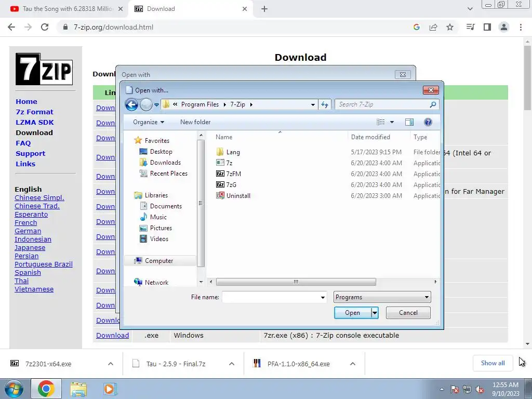Image resolution: width=532 pixels, height=399 pixels.
Task: Click Favorites in navigation pane
Action: pyautogui.click(x=156, y=140)
